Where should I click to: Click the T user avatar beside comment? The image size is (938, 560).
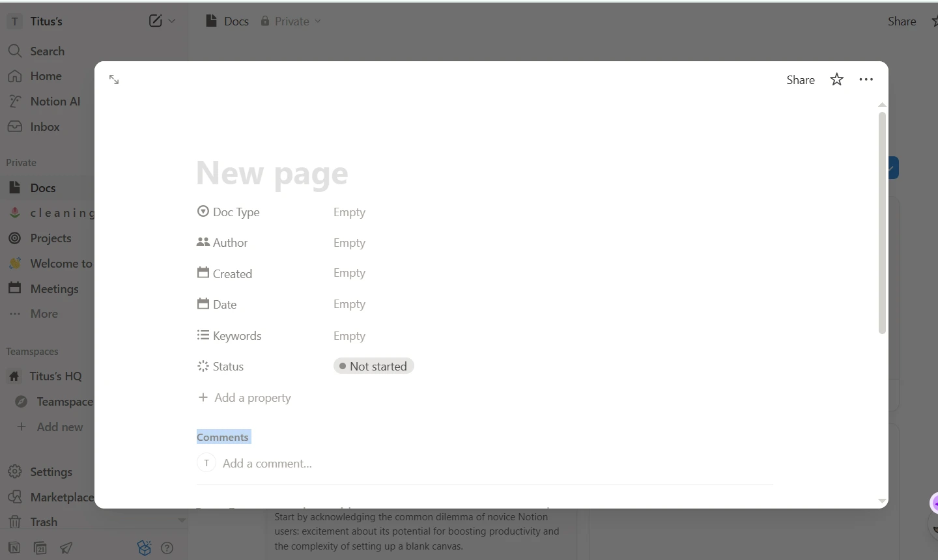click(206, 463)
